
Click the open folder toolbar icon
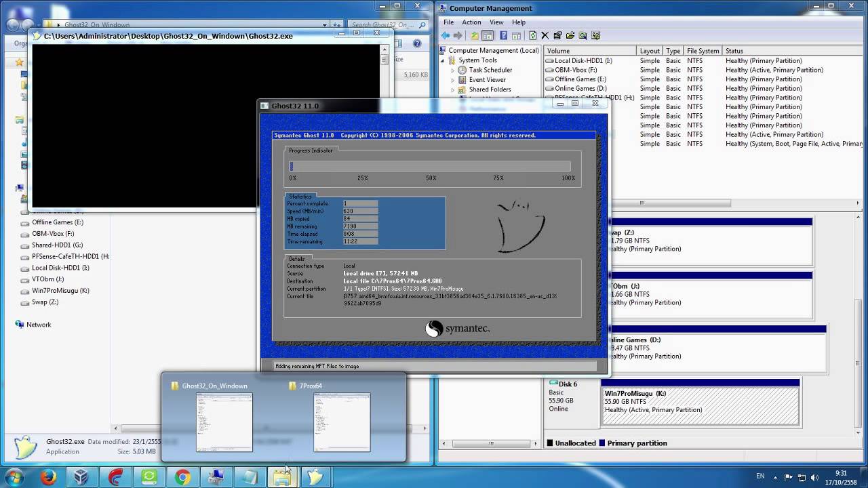570,35
